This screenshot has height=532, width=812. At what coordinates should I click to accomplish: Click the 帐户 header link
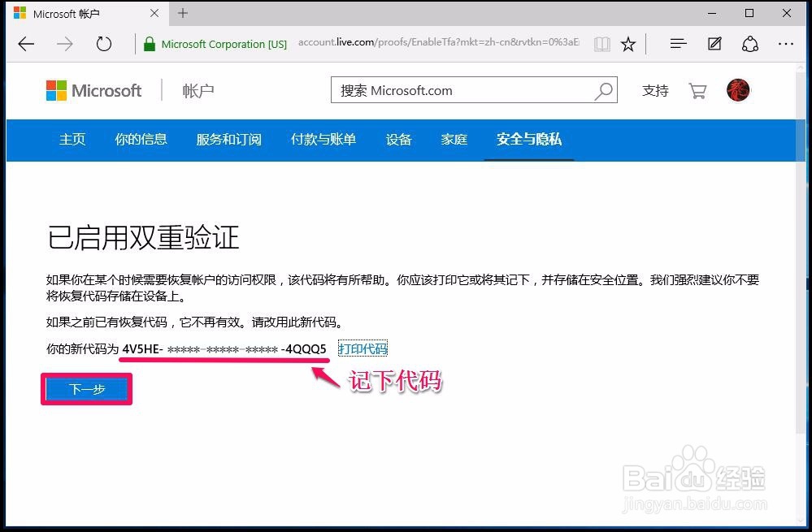(198, 91)
